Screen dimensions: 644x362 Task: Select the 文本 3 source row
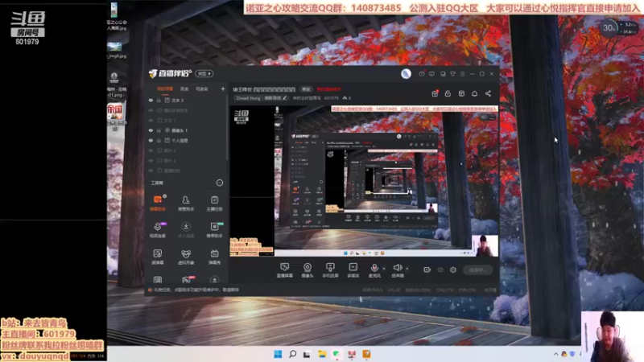tap(187, 100)
